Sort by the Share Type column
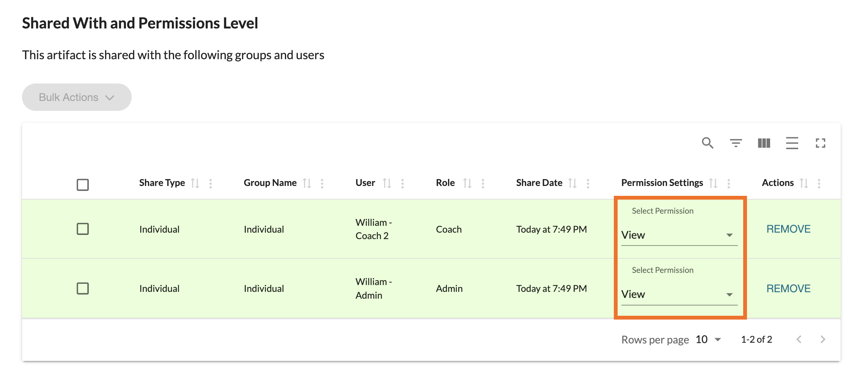 (x=195, y=183)
